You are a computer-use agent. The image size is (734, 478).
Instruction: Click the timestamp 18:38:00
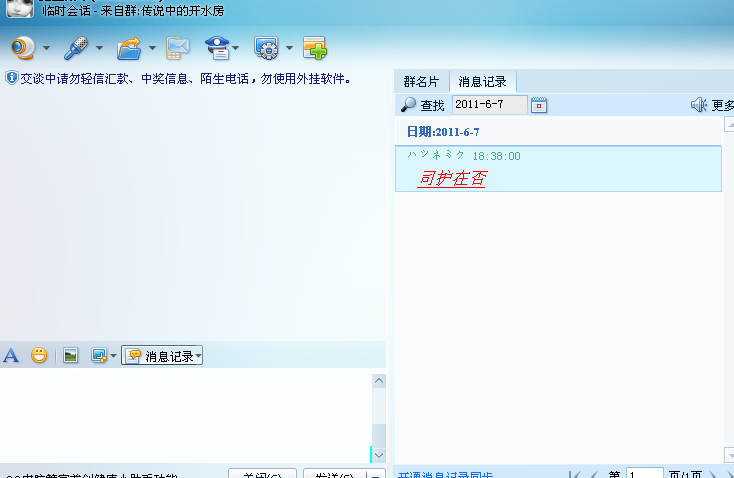pyautogui.click(x=497, y=156)
